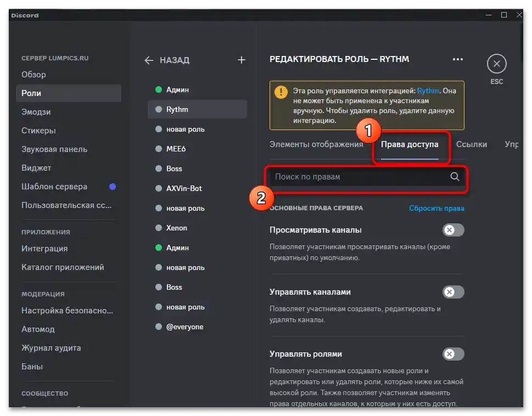Click the yellow warning icon in notice
The width and height of the screenshot is (532, 416).
pyautogui.click(x=281, y=92)
